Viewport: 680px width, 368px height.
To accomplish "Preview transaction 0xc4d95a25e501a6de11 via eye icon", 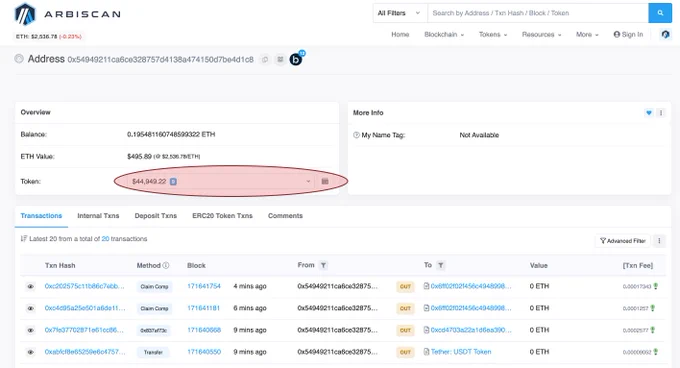I will coord(30,308).
